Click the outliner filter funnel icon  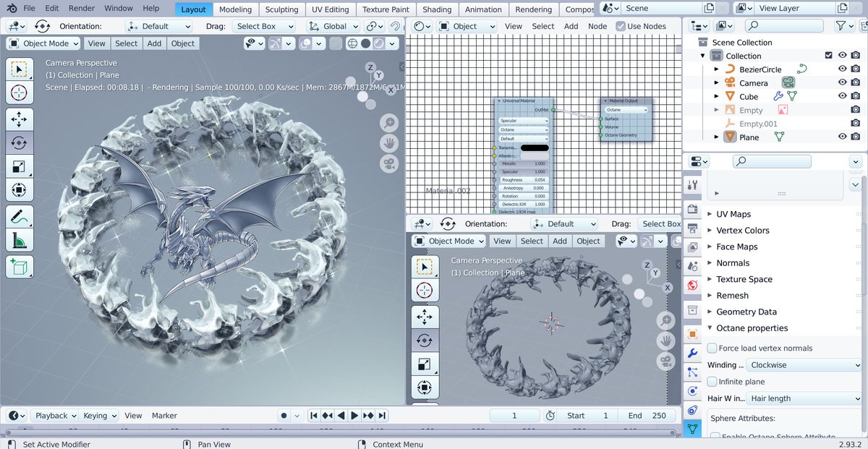[841, 25]
